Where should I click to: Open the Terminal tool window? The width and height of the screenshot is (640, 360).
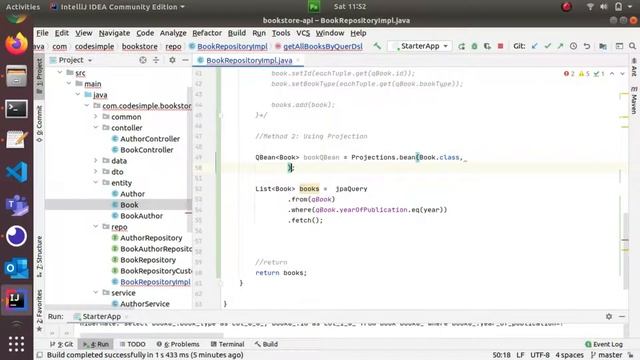[x=227, y=344]
